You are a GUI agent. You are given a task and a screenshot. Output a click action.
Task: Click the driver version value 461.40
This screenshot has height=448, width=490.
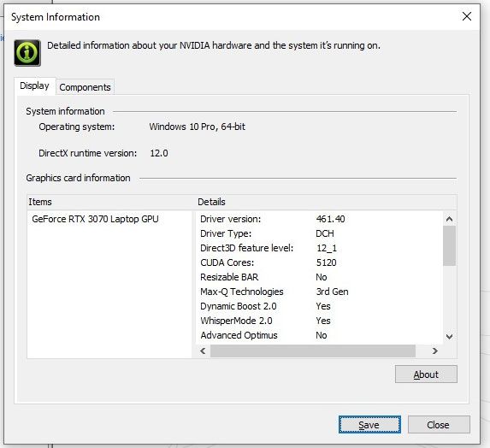tap(331, 219)
